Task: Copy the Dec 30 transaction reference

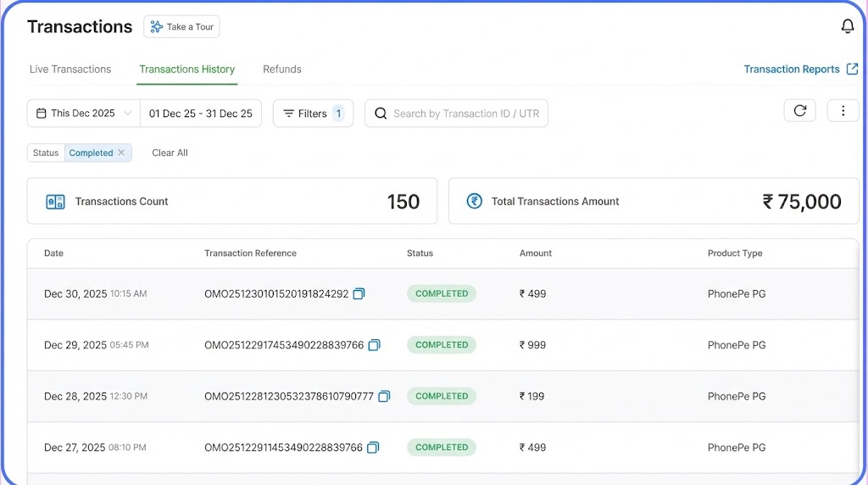Action: click(x=359, y=294)
